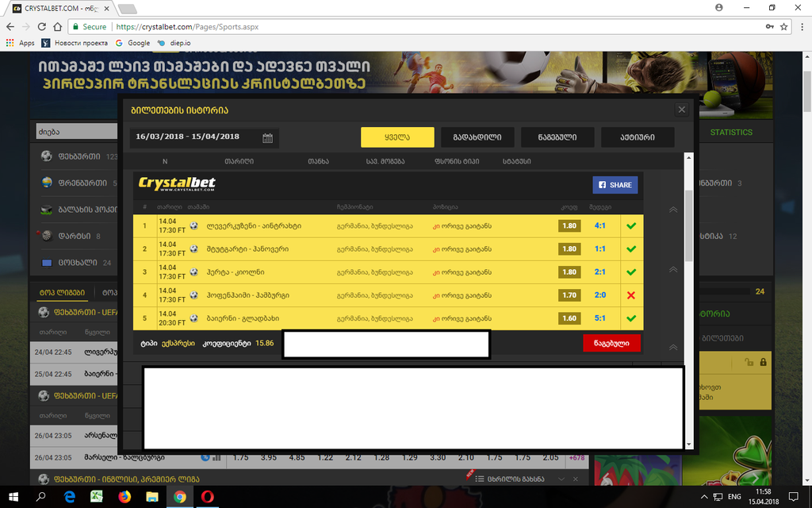Open the Windows notification center icon
Viewport: 812px width, 508px height.
tap(793, 497)
